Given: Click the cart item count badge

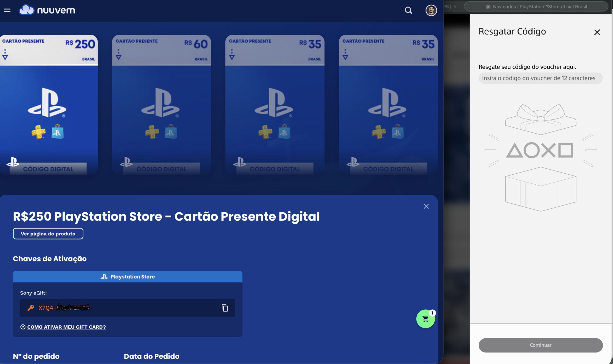Looking at the screenshot, I should point(432,313).
